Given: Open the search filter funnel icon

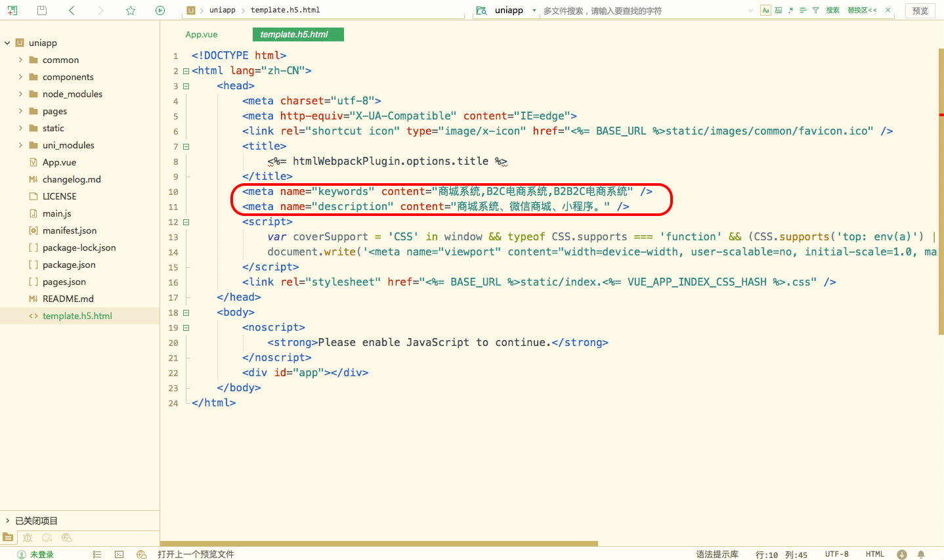Looking at the screenshot, I should point(815,11).
